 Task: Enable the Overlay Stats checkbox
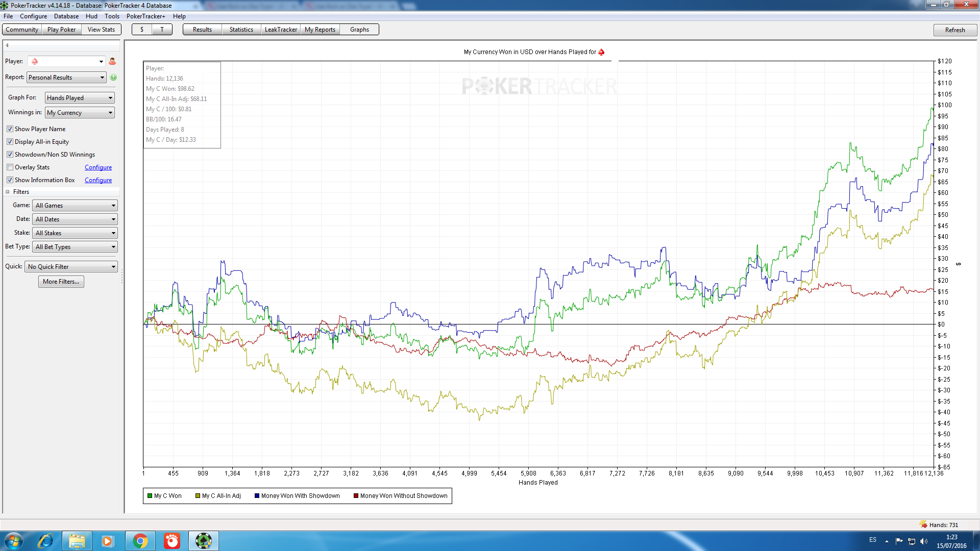[10, 167]
